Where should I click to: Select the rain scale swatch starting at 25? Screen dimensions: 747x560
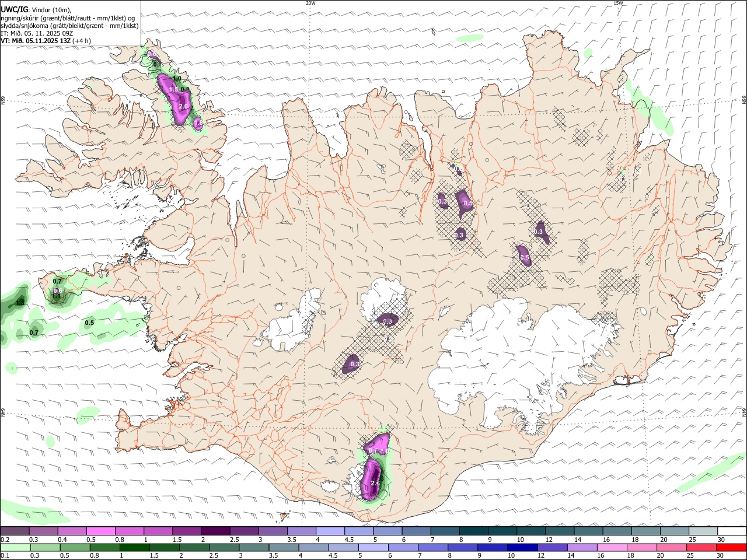click(702, 548)
